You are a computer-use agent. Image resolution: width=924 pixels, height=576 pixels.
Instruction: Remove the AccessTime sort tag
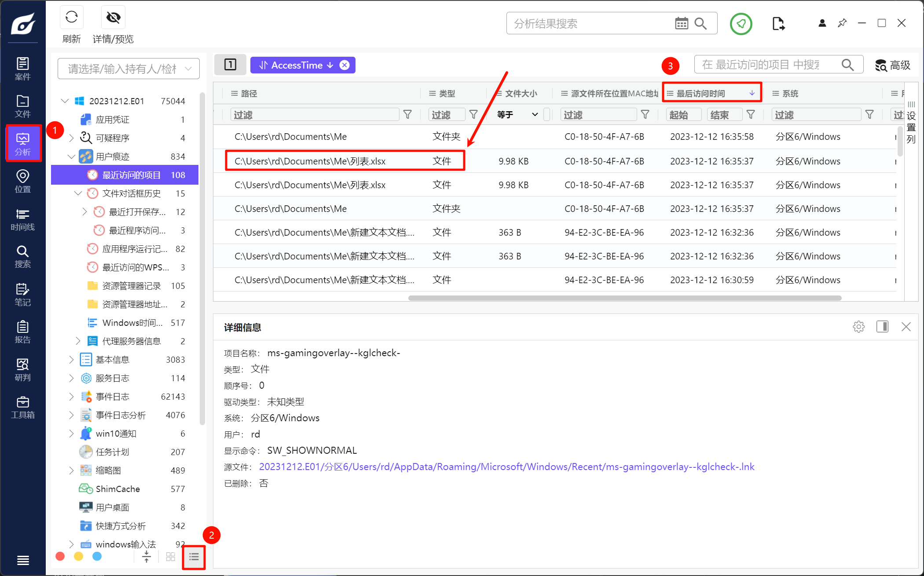click(x=345, y=65)
